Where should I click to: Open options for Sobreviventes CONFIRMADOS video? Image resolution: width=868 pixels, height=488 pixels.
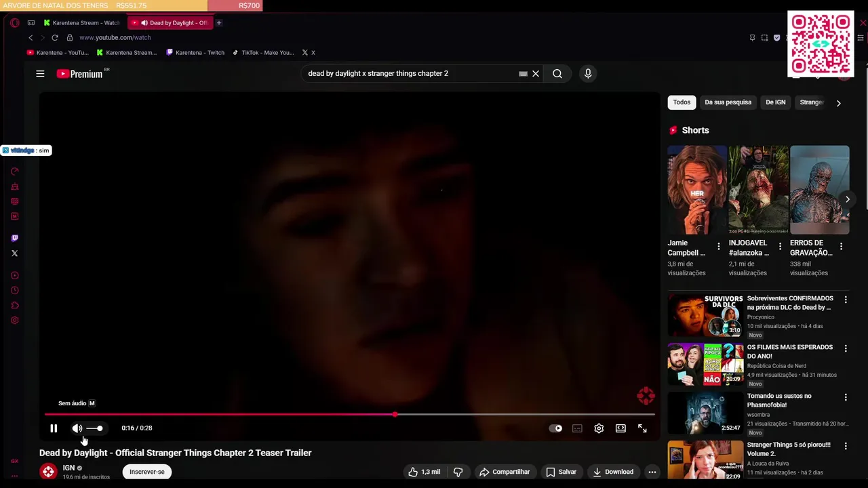tap(846, 300)
